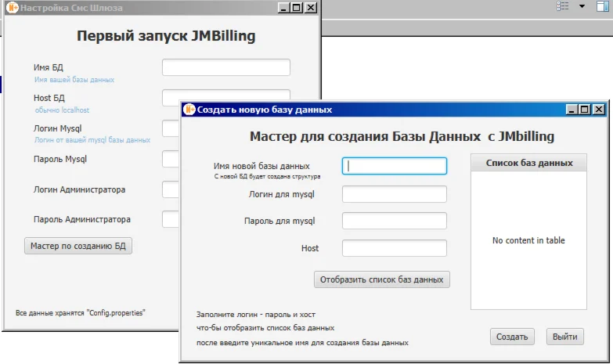The width and height of the screenshot is (613, 364).
Task: Close the Настройка Смс Шлюза window
Action: click(310, 7)
